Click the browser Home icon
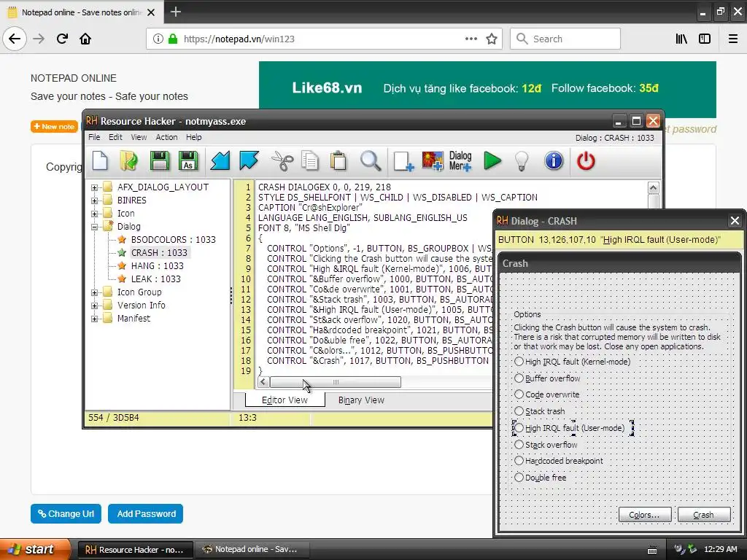This screenshot has width=747, height=560. click(85, 39)
